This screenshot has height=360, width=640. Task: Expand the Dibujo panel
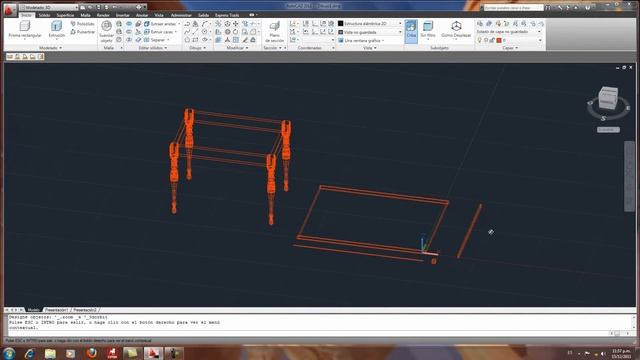[198, 48]
